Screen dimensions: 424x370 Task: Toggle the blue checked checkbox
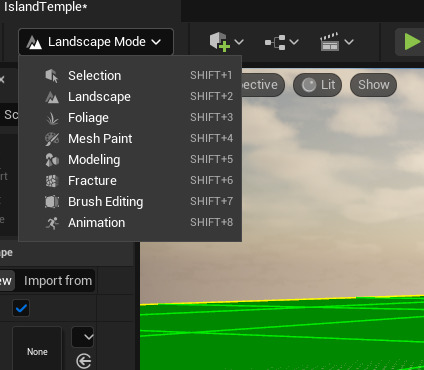21,308
